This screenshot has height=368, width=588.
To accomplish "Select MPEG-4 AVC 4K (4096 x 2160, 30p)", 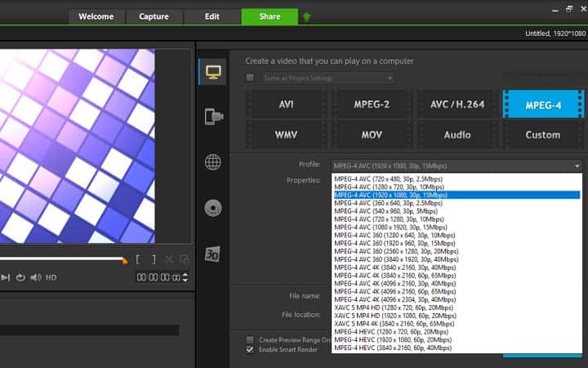I will tap(457, 283).
